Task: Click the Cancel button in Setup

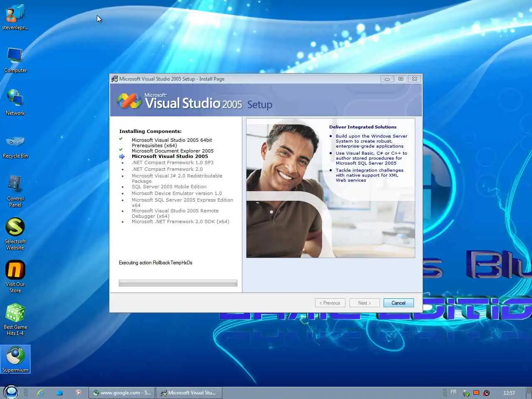Action: [399, 303]
